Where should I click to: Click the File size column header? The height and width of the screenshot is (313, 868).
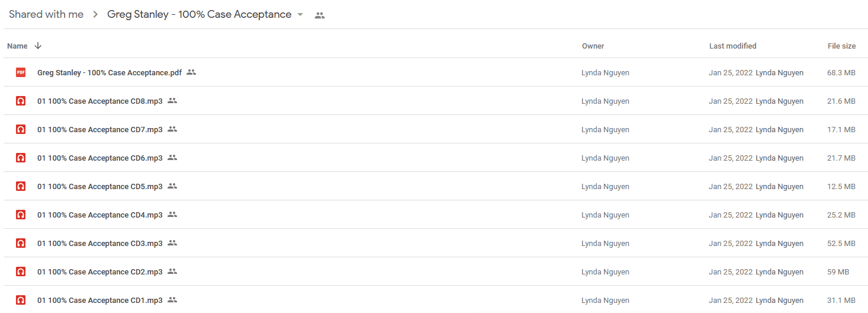(841, 46)
